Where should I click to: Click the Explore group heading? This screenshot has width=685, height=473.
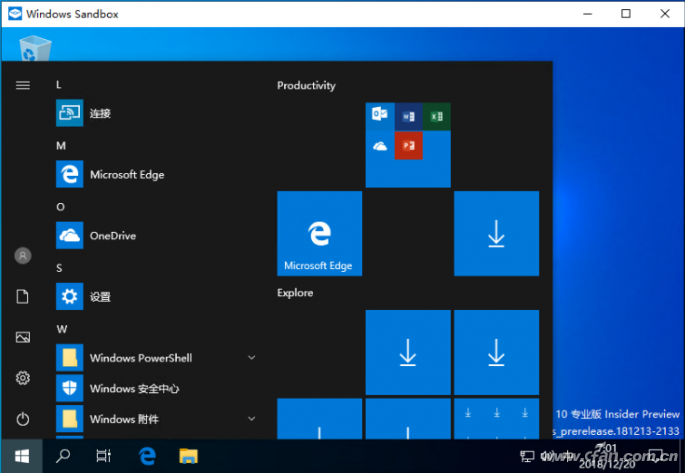tap(295, 293)
